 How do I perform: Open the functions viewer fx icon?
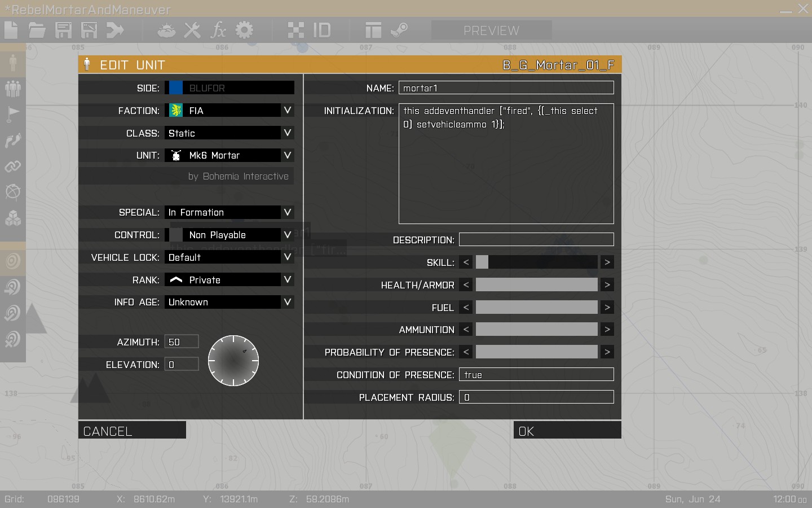click(218, 30)
